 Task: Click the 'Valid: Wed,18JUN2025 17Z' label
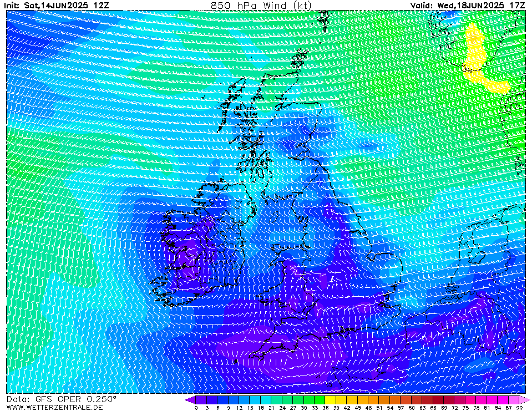point(468,6)
